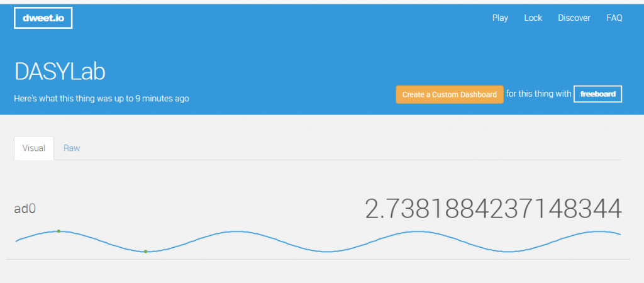644x283 pixels.
Task: Open the Discover page
Action: click(x=574, y=18)
